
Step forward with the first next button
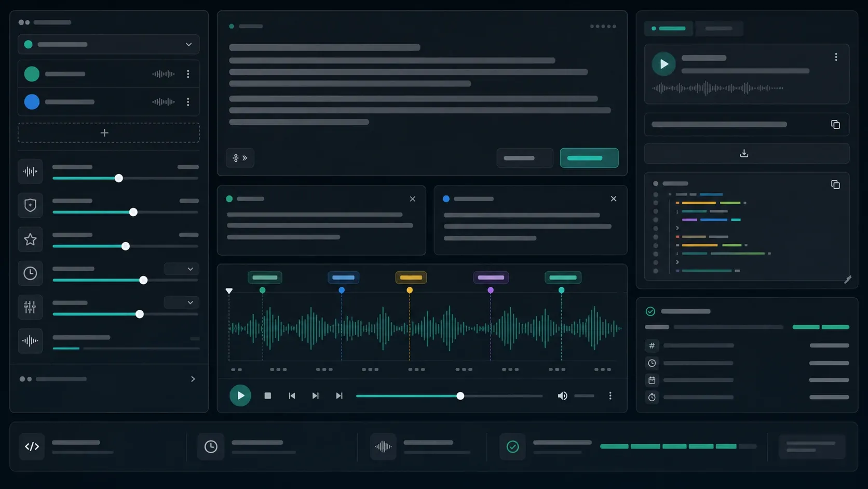tap(315, 396)
